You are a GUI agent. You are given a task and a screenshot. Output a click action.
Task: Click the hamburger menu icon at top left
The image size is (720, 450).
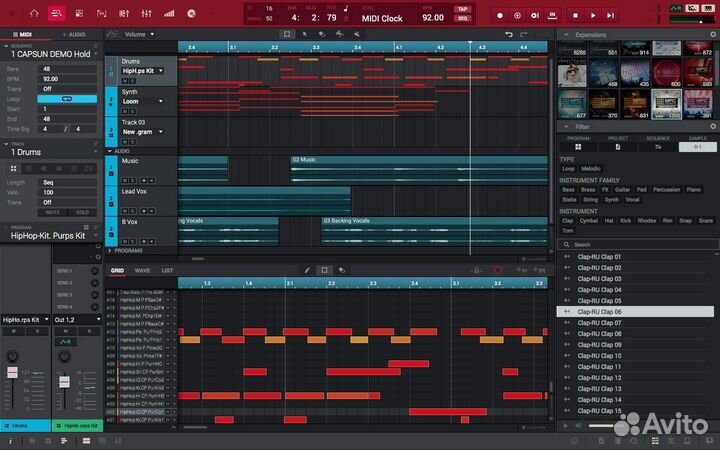point(12,13)
